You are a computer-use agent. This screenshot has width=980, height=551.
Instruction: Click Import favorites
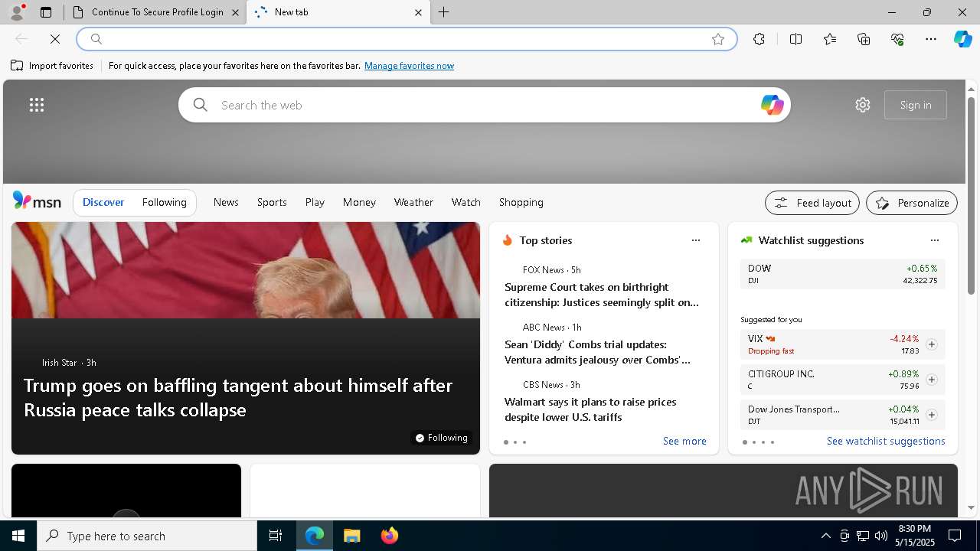pyautogui.click(x=52, y=66)
